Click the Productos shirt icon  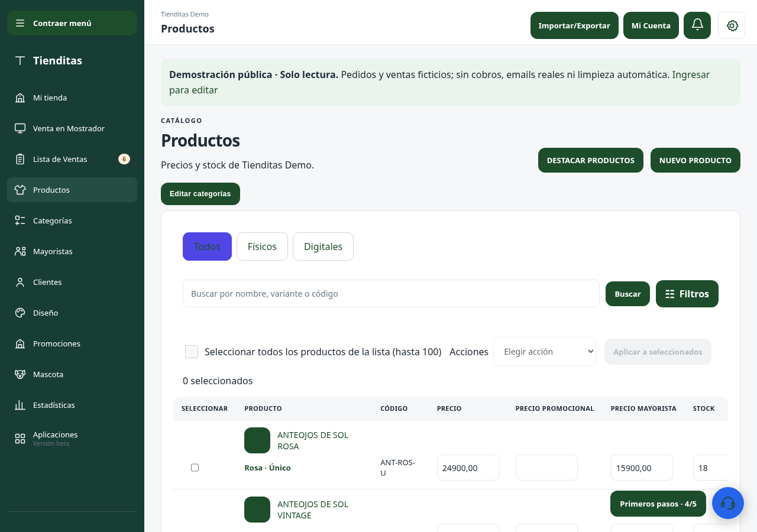click(20, 190)
